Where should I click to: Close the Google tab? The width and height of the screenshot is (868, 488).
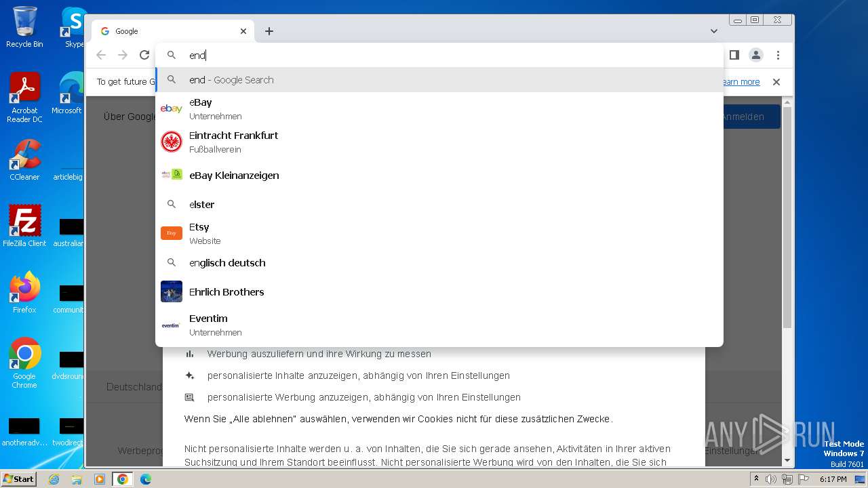click(243, 31)
